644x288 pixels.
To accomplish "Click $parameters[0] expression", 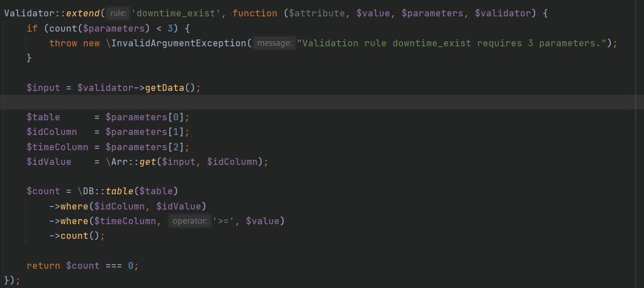I will (144, 117).
